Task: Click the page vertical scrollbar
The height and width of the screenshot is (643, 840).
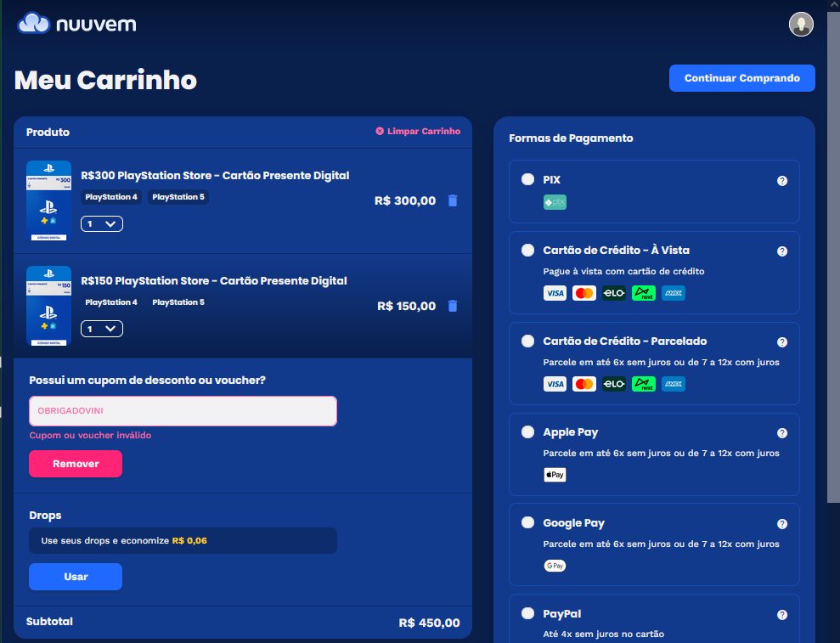Action: [833, 257]
